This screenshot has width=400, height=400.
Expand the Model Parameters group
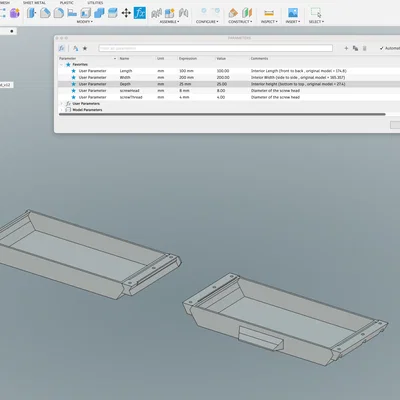[61, 110]
